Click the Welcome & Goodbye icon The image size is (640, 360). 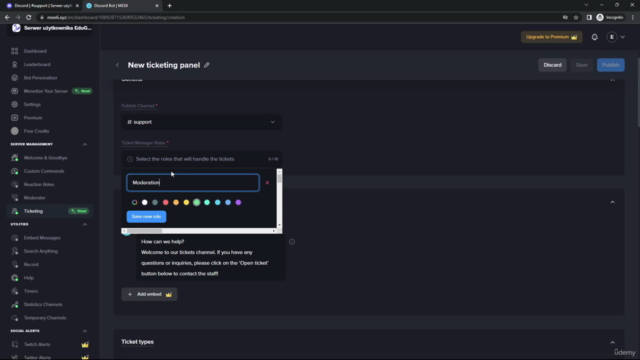[15, 158]
